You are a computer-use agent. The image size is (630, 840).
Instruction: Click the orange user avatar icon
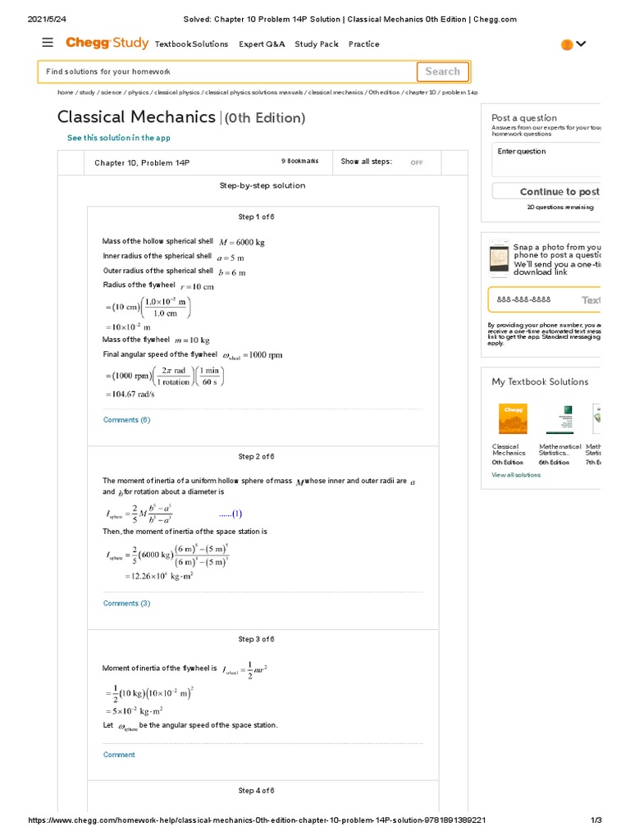point(566,44)
